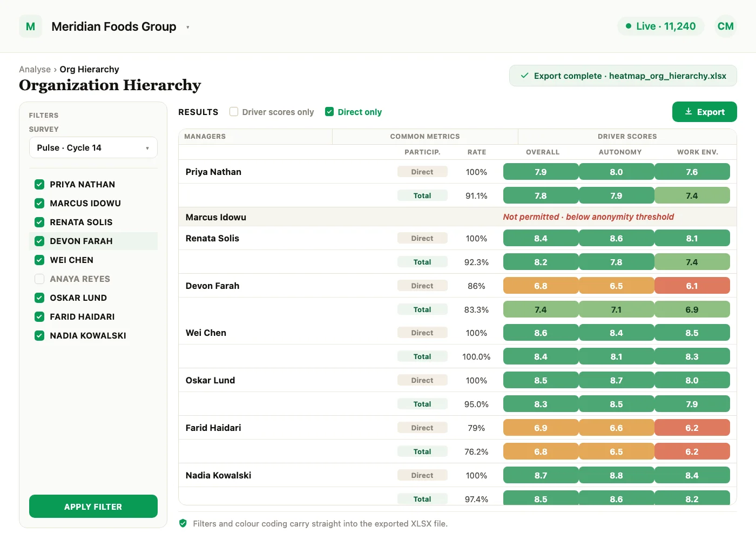Click the Apply Filter button
This screenshot has height=540, width=756.
point(93,507)
